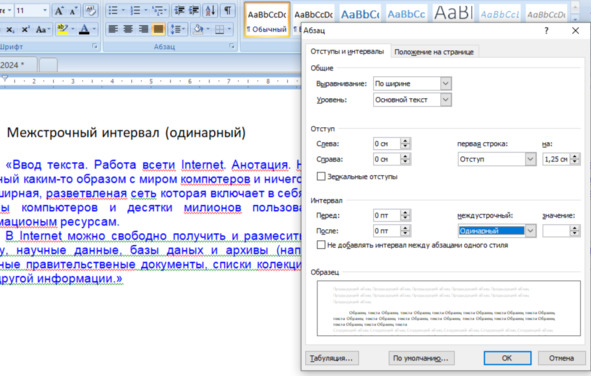This screenshot has height=376, width=591.
Task: Sort text with the A-Z icon
Action: [x=210, y=11]
